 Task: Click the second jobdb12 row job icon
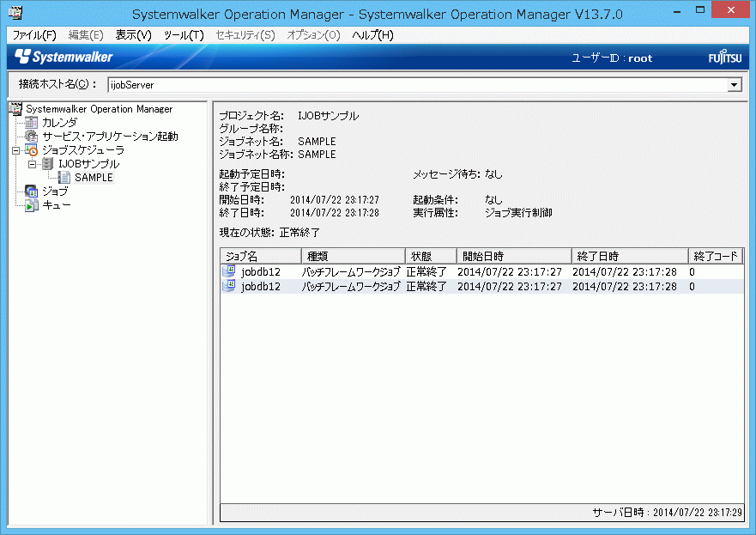(x=229, y=286)
